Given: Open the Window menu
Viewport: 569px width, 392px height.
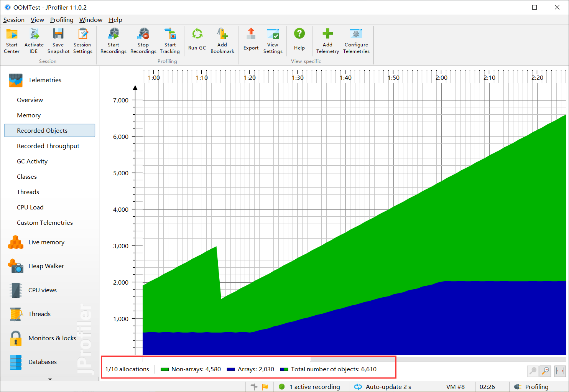Looking at the screenshot, I should pyautogui.click(x=91, y=20).
